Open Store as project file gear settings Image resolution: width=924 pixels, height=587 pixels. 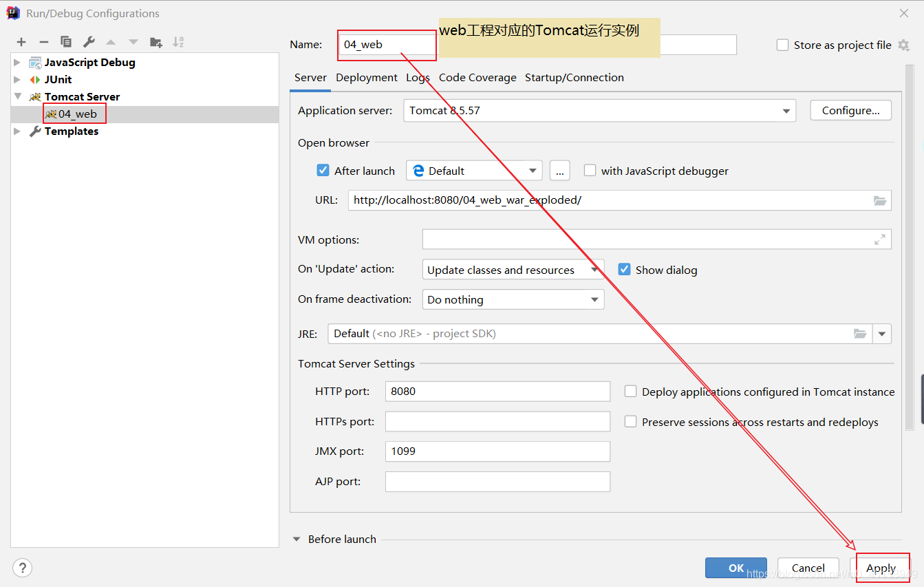coord(903,45)
